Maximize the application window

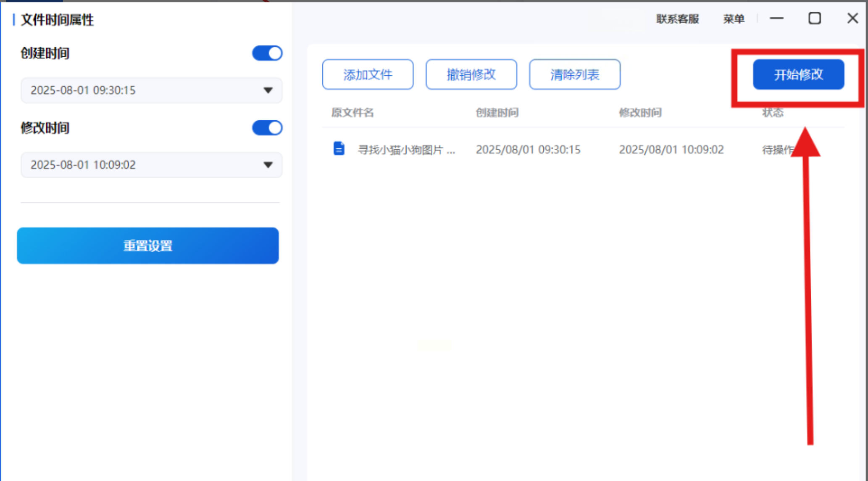814,18
